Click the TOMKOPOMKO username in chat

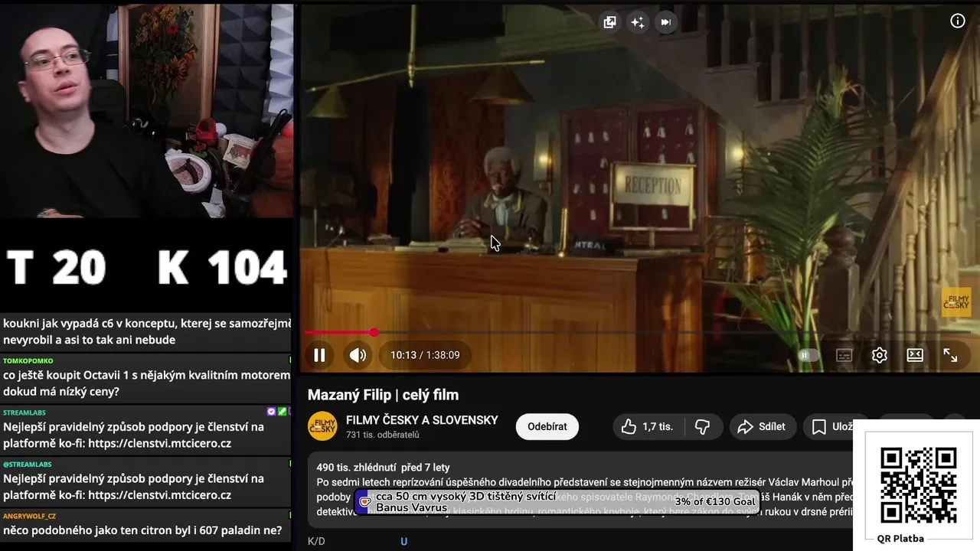[x=28, y=360]
